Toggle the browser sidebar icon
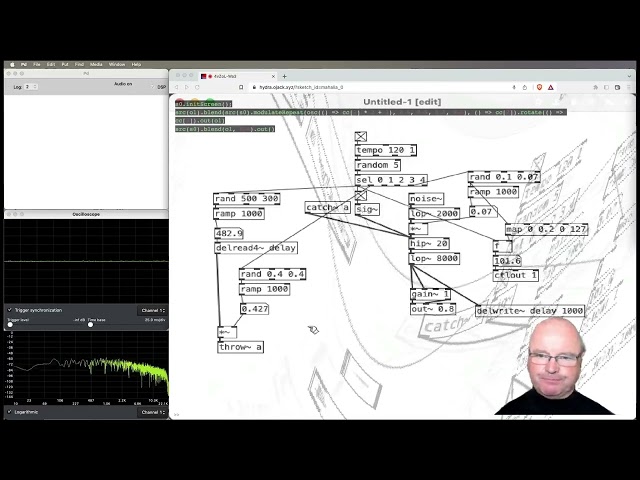This screenshot has height=480, width=640. [606, 87]
